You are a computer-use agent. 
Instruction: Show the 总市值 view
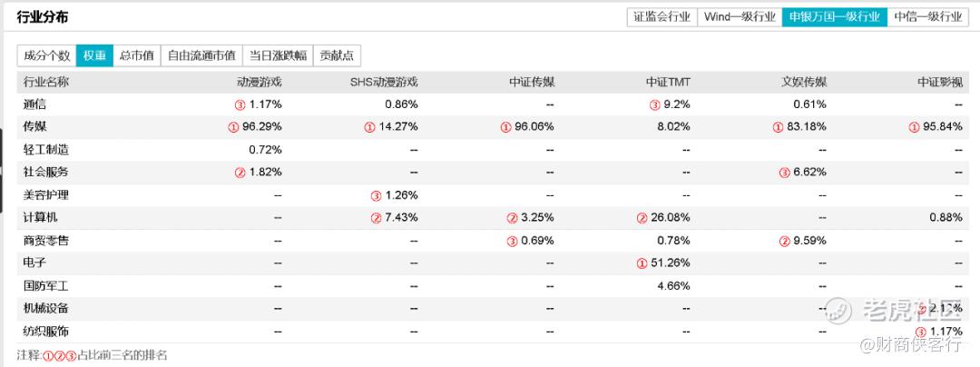(x=137, y=55)
